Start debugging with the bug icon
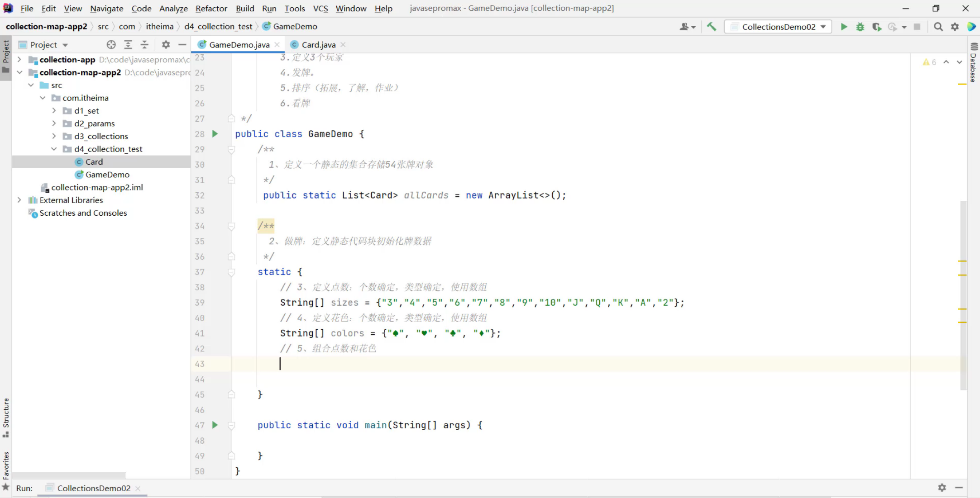 (x=860, y=27)
